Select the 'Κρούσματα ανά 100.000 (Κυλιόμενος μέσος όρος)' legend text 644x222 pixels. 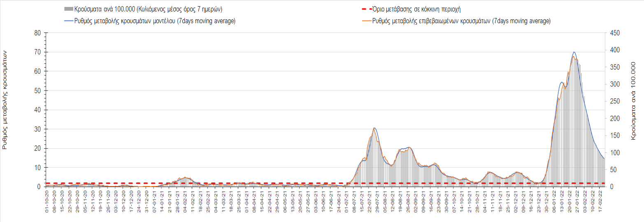(x=149, y=9)
